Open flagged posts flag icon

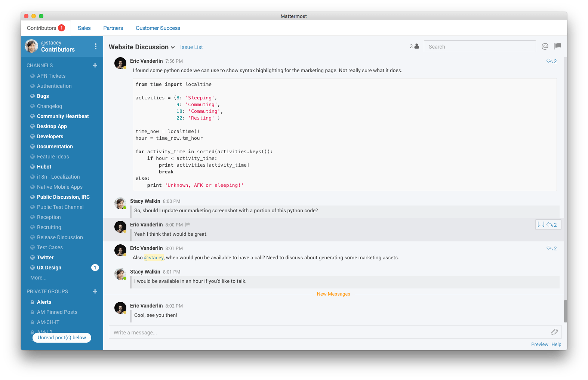click(x=557, y=46)
